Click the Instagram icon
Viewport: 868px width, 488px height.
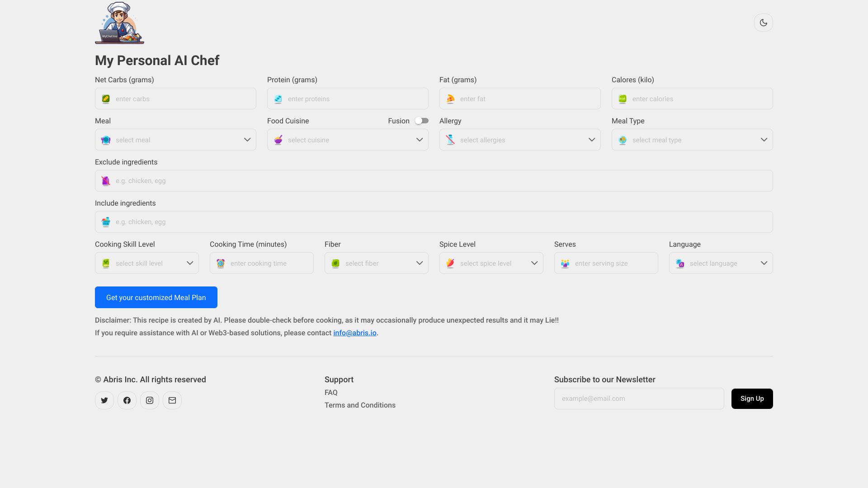click(x=150, y=400)
